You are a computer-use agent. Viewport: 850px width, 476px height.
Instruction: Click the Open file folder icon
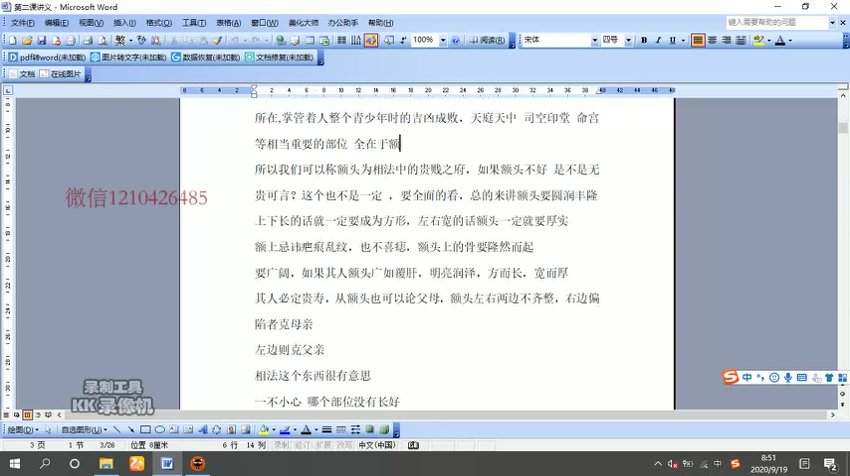click(x=27, y=40)
